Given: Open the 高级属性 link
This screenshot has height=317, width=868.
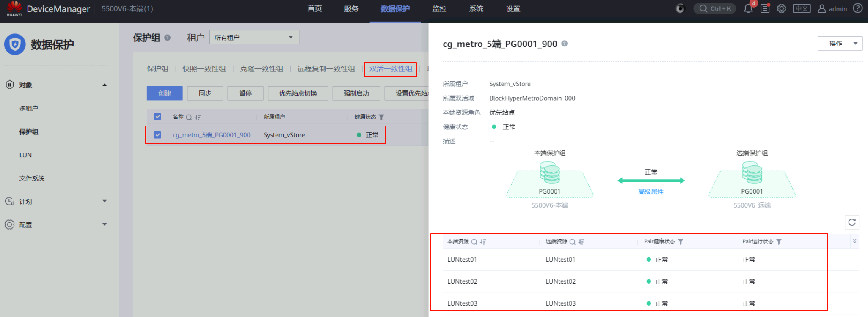Looking at the screenshot, I should pos(650,192).
